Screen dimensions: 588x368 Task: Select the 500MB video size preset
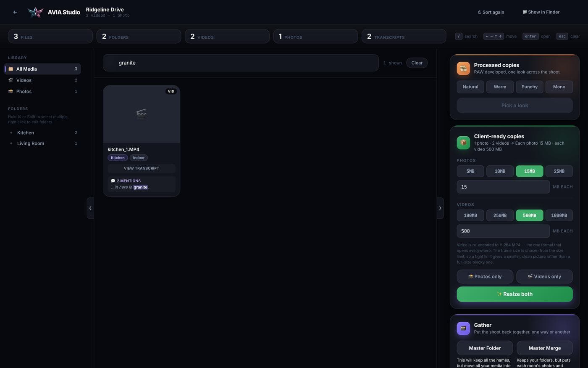click(x=530, y=215)
